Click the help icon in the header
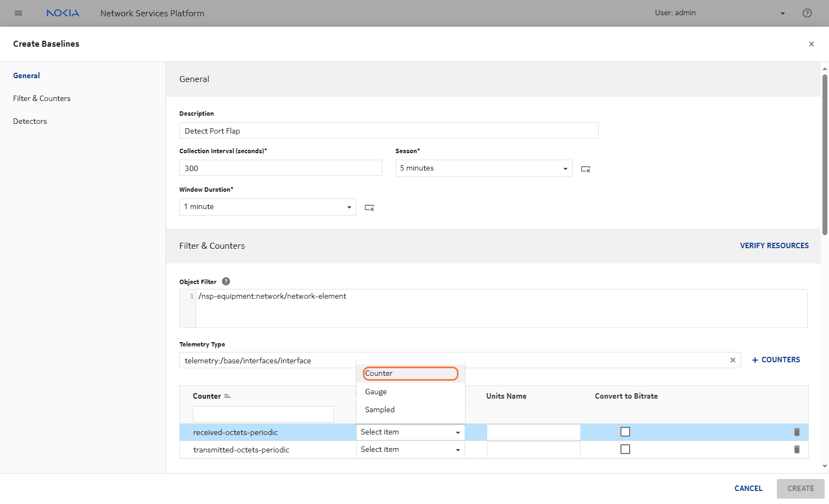 [807, 13]
